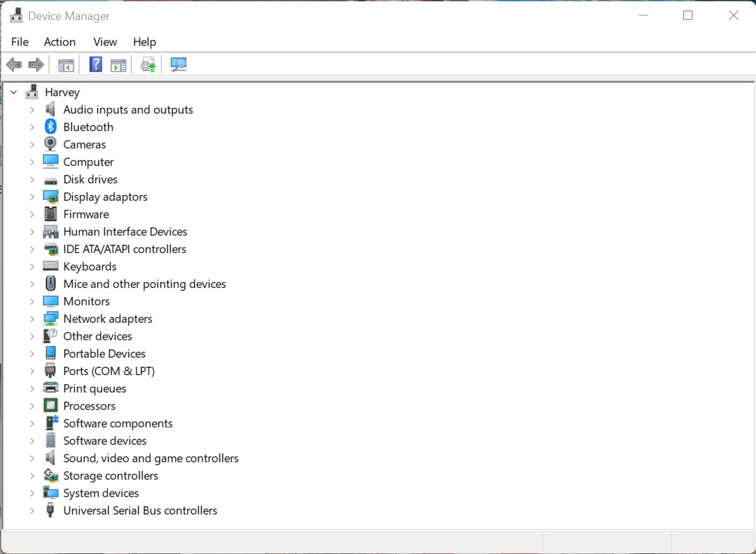This screenshot has height=554, width=756.
Task: Click the Forward arrow toolbar icon
Action: (x=36, y=64)
